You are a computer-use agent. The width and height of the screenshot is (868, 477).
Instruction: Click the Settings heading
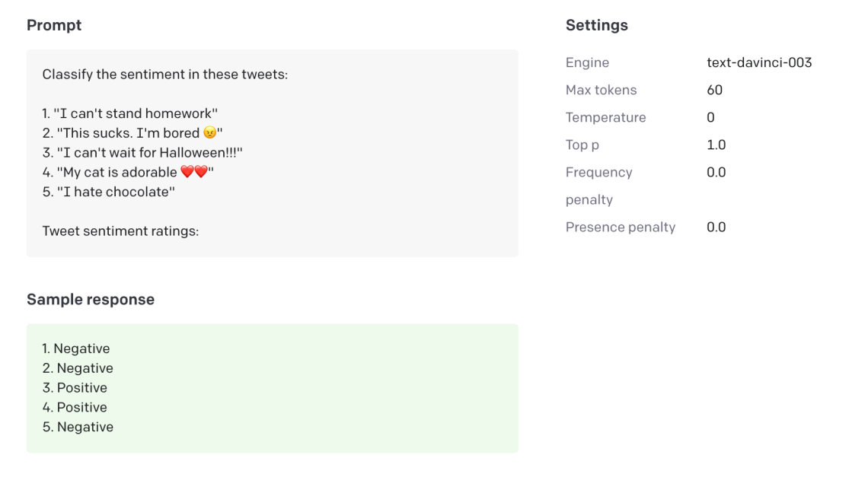click(596, 25)
